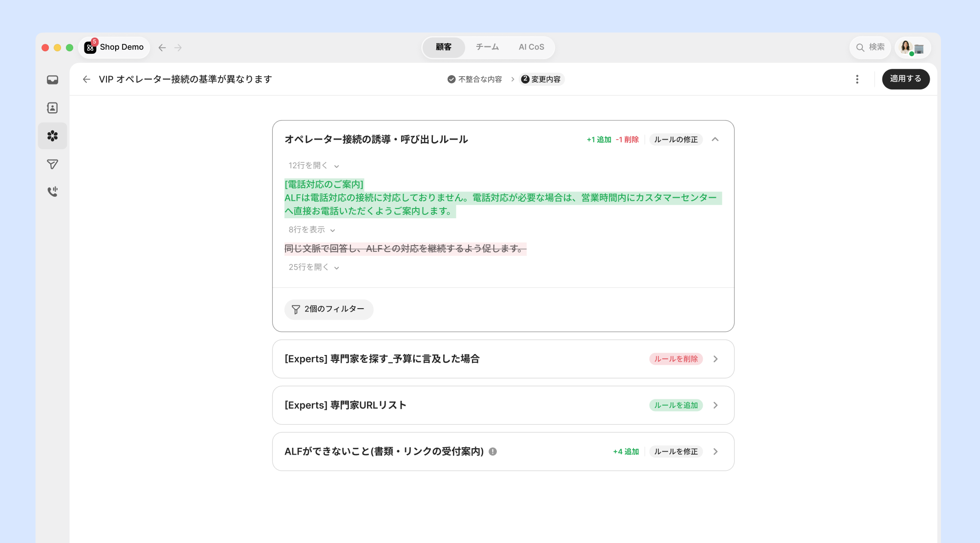Click the +4 追加 count label
This screenshot has height=543, width=980.
coord(626,452)
